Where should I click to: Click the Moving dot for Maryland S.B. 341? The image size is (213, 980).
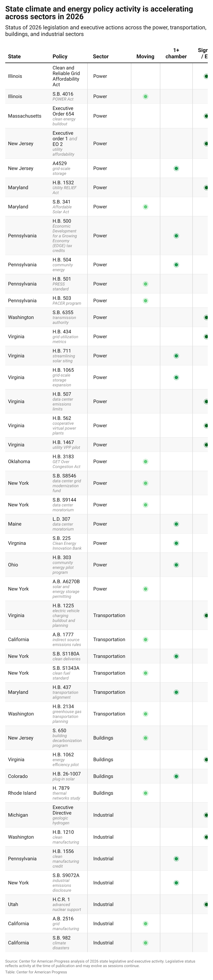tap(145, 207)
